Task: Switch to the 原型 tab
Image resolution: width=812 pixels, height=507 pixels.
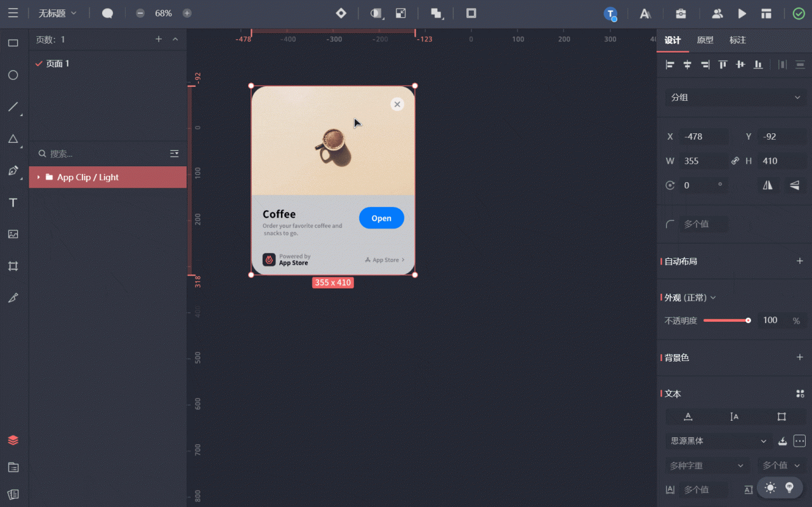Action: click(705, 40)
